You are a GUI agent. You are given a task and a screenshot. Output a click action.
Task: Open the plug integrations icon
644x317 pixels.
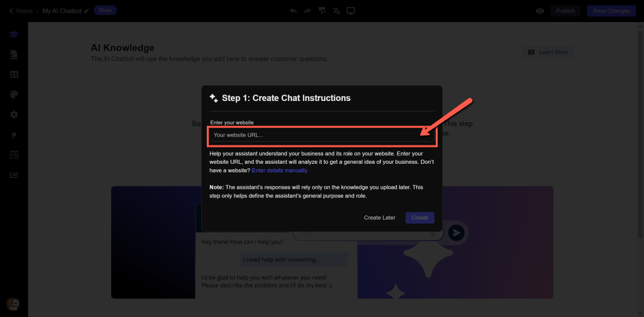pos(14,135)
